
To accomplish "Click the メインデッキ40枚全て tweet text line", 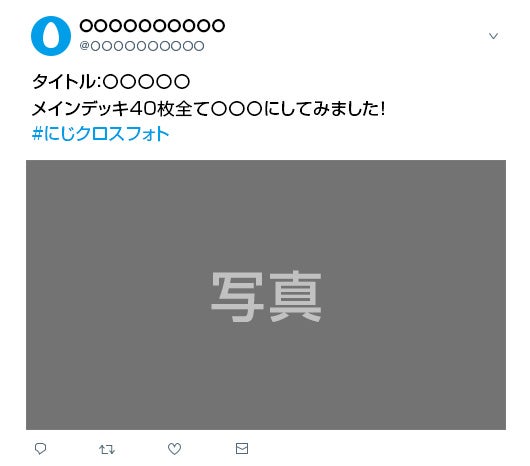I will click(x=209, y=109).
